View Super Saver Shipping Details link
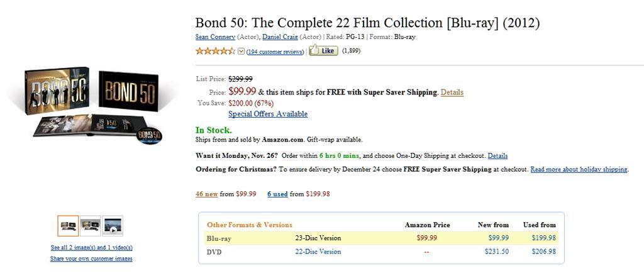The height and width of the screenshot is (273, 644). 452,92
